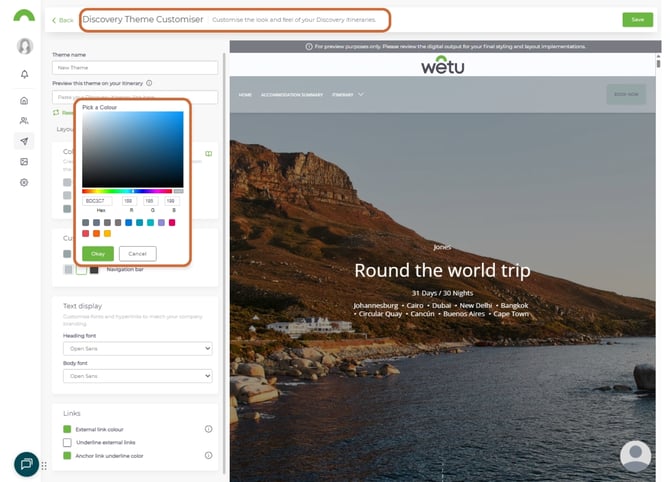The width and height of the screenshot is (670, 482).
Task: Open Accommodation Summary in preview navigation
Action: click(x=291, y=95)
